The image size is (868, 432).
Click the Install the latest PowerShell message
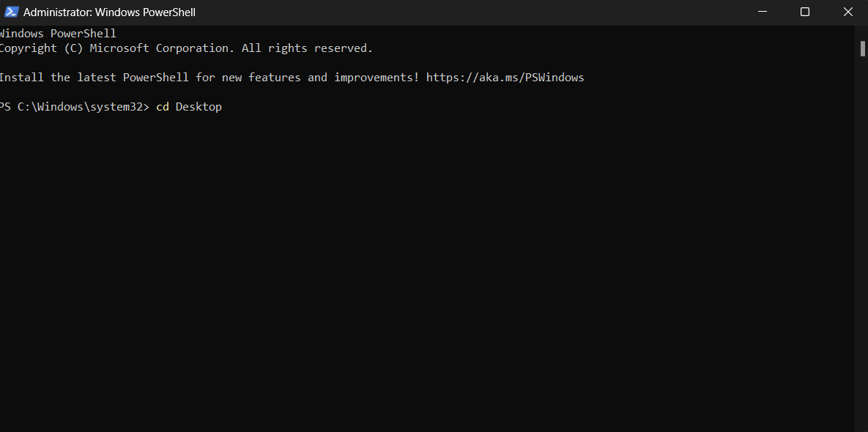coord(205,77)
